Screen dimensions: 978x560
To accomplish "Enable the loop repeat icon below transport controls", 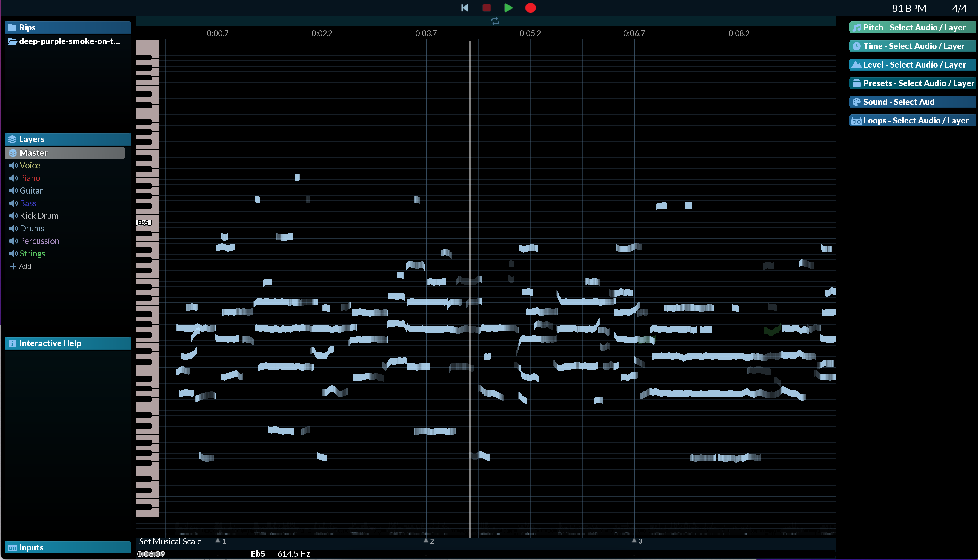I will (495, 22).
